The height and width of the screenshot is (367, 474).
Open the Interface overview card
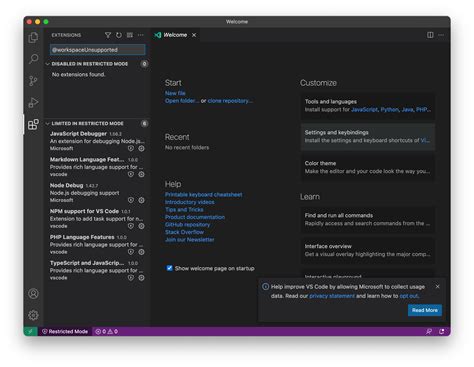[368, 250]
